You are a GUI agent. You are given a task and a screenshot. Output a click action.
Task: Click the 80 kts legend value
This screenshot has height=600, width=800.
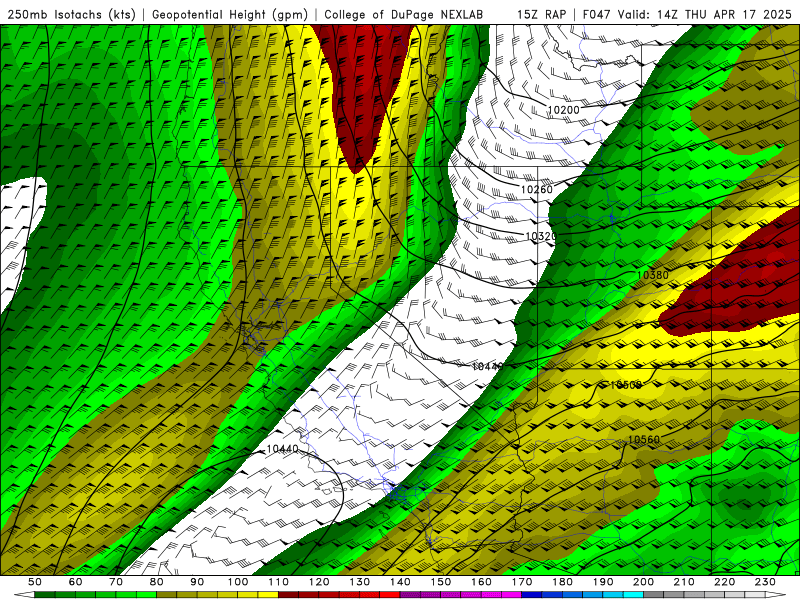tap(157, 582)
